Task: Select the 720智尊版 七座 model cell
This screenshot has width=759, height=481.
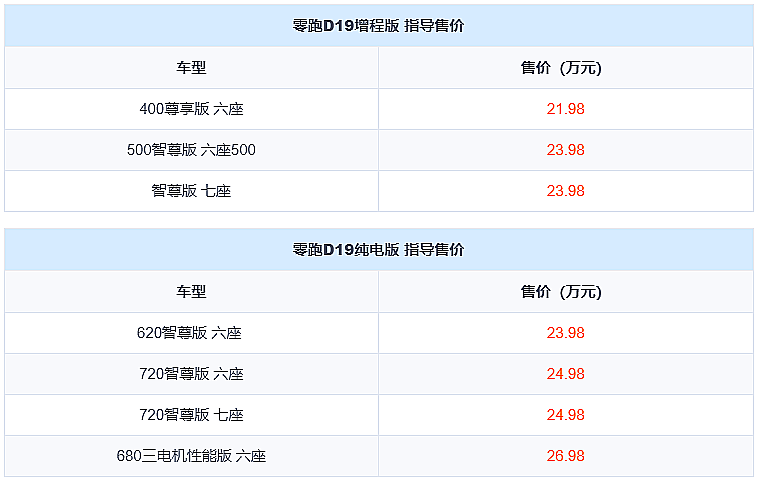Action: [191, 415]
